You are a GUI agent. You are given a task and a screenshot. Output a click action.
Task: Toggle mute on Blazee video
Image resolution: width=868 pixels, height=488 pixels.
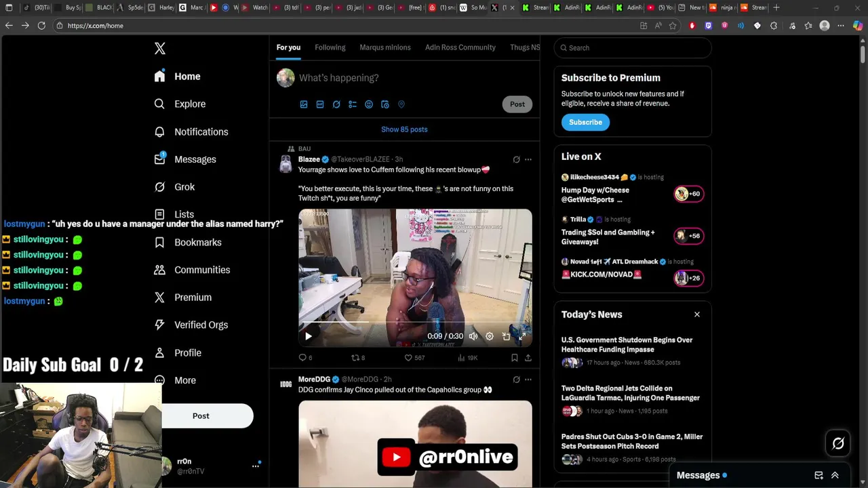click(473, 336)
